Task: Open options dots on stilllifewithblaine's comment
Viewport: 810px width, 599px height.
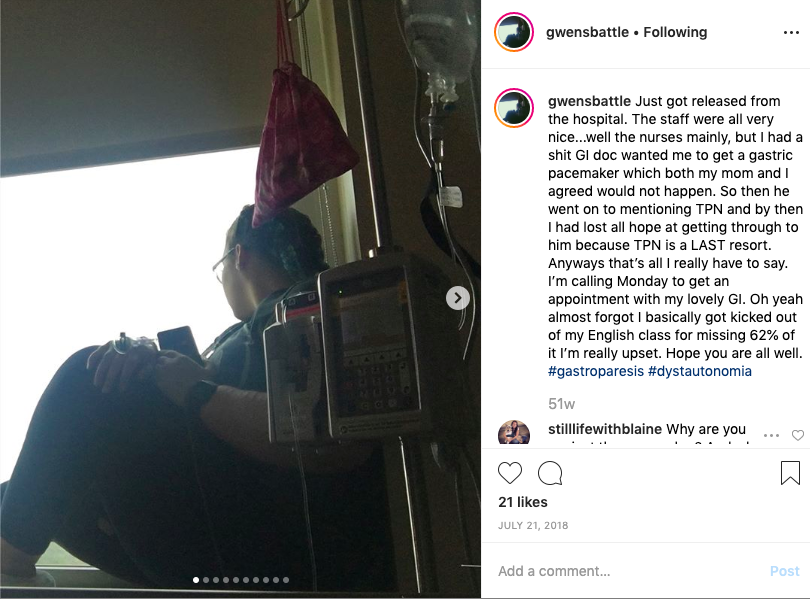Action: click(x=771, y=435)
